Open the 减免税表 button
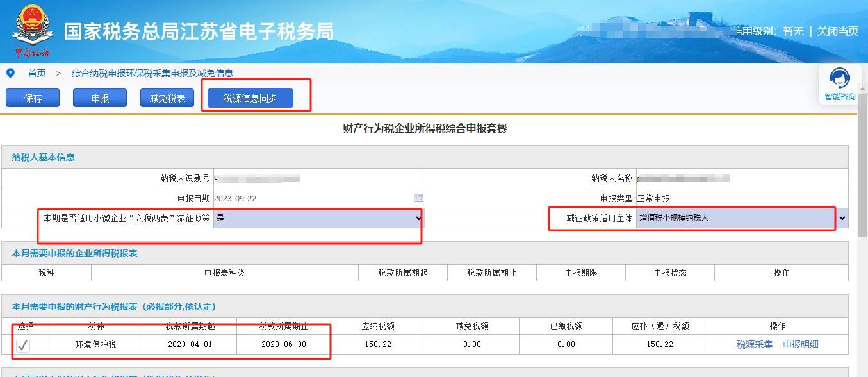 point(167,98)
